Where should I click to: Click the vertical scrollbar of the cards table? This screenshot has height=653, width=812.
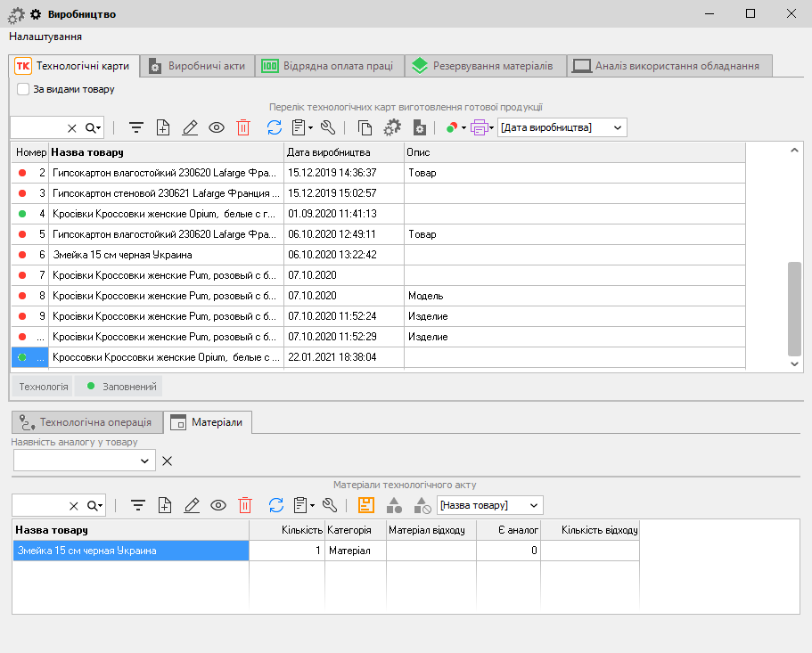[794, 307]
